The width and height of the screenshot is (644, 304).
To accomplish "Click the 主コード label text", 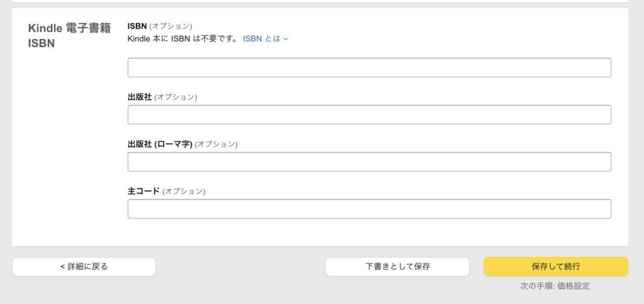I will point(144,191).
